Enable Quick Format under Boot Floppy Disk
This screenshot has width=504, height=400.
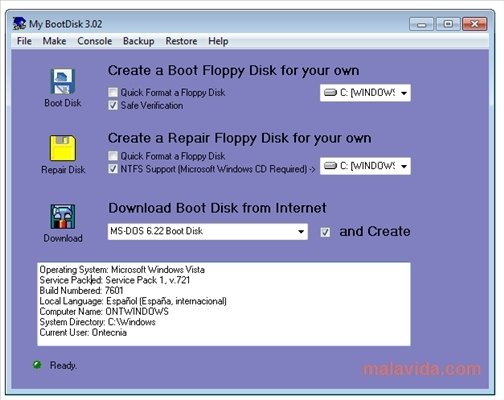pos(113,92)
